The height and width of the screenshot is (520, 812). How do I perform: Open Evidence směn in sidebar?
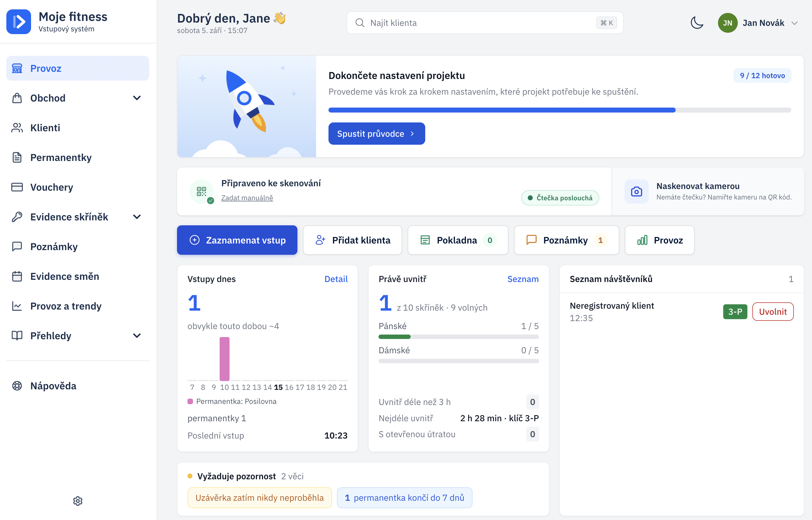(x=78, y=276)
